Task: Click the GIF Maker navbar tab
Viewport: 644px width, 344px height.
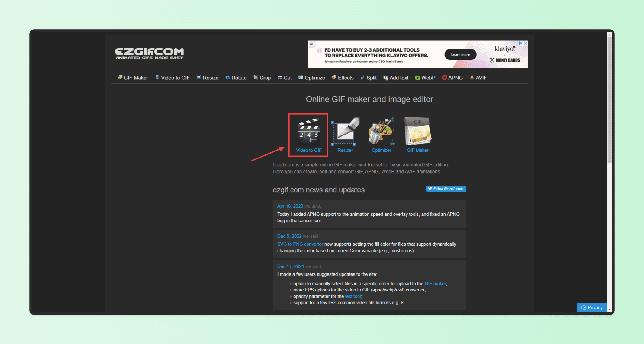Action: (133, 78)
